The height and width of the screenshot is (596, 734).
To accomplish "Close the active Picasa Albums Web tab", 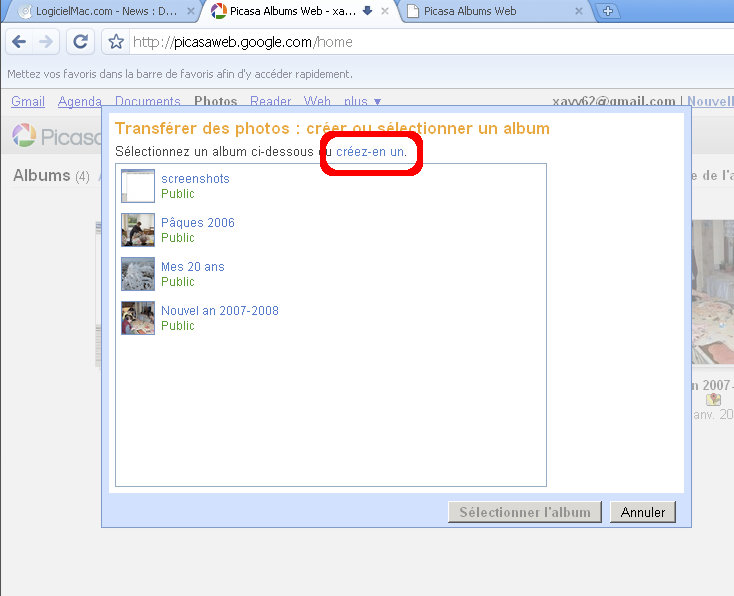I will coord(385,11).
